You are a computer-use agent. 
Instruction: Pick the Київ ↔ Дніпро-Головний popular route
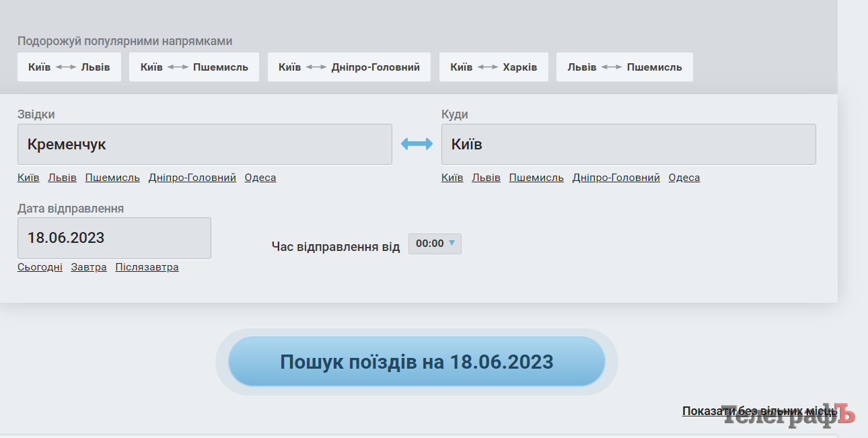(x=349, y=67)
